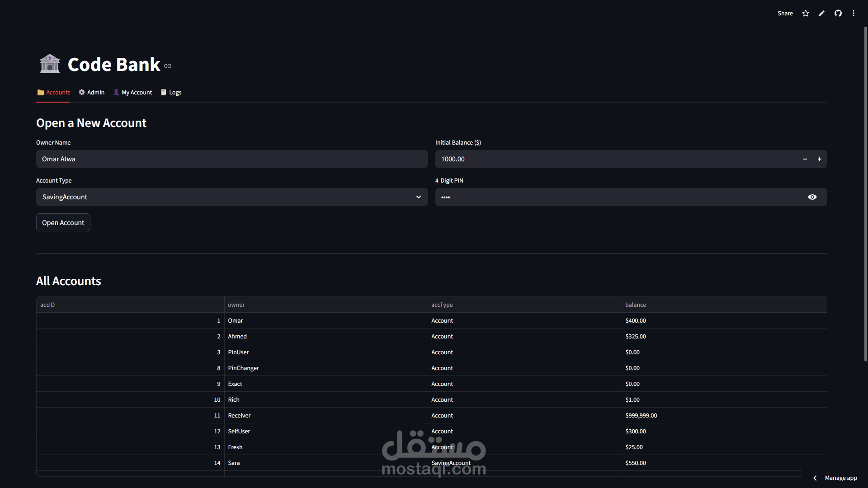Click the Share button
Viewport: 868px width, 488px height.
click(785, 14)
